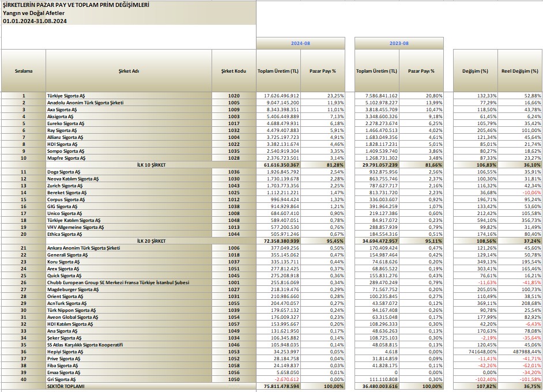This screenshot has width=543, height=392.
Task: Click the 'Şirket Kodu' column header
Action: coord(234,71)
